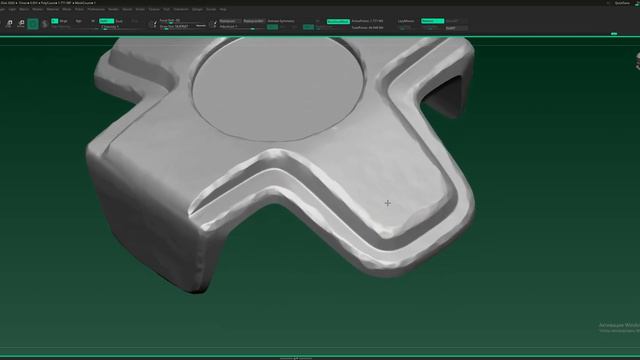Screen dimensions: 640x360
Task: Open the Texture menu
Action: pos(154,9)
